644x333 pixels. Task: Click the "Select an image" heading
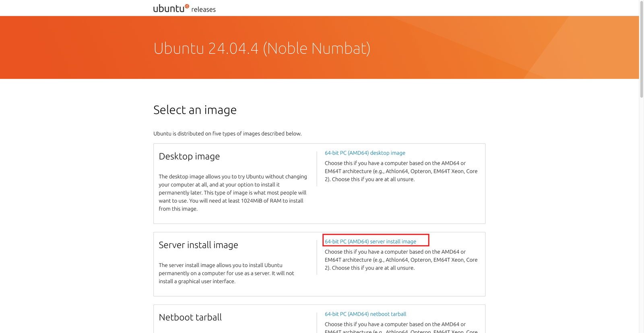point(195,110)
